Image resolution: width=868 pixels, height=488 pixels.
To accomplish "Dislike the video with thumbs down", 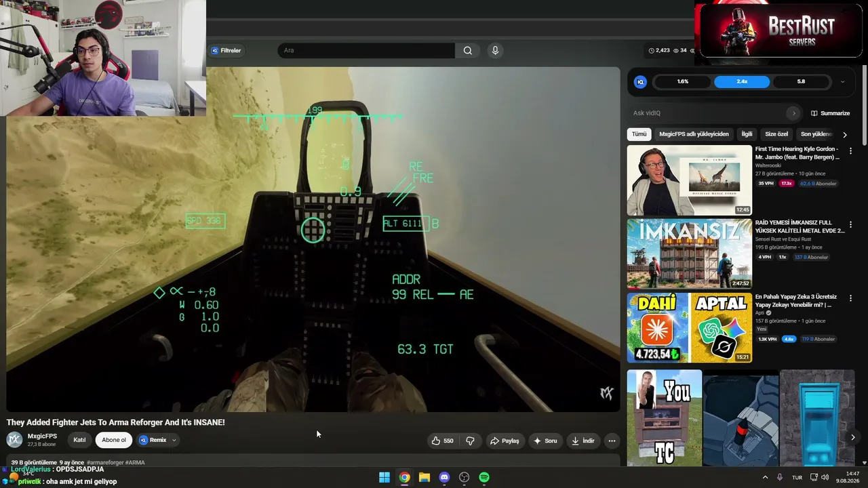I will coord(470,441).
